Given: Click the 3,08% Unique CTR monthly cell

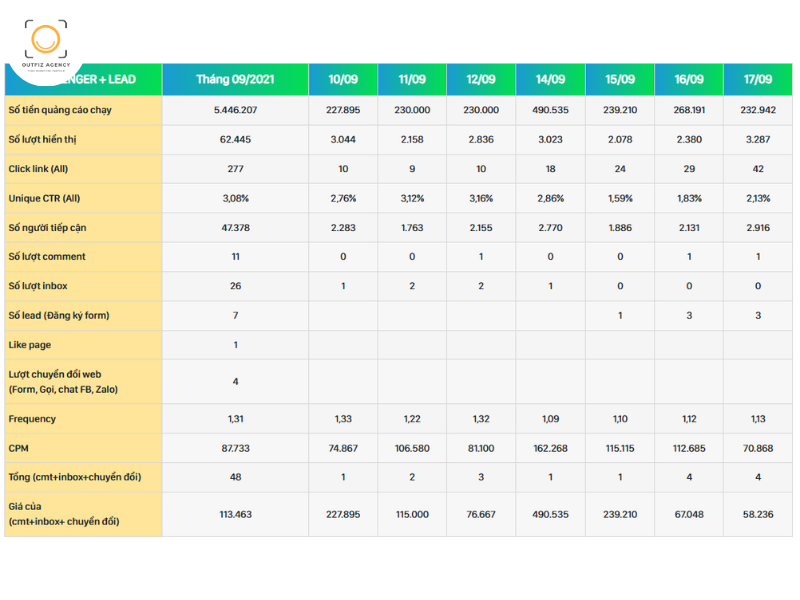Looking at the screenshot, I should (235, 198).
